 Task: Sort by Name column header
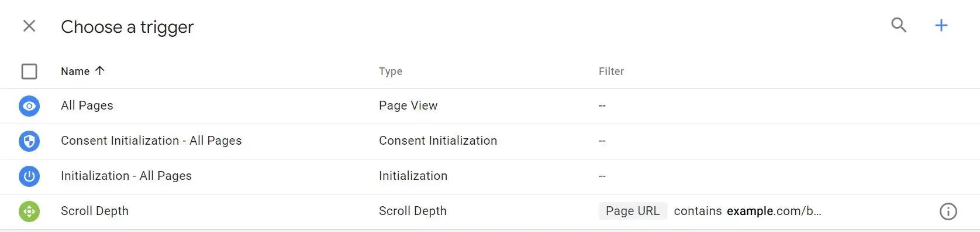(x=75, y=71)
